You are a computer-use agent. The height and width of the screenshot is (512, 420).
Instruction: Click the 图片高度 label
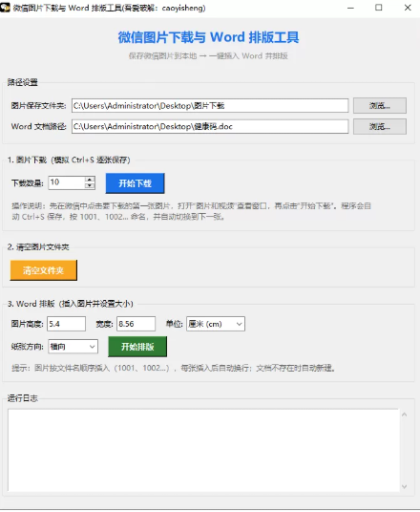pos(28,324)
